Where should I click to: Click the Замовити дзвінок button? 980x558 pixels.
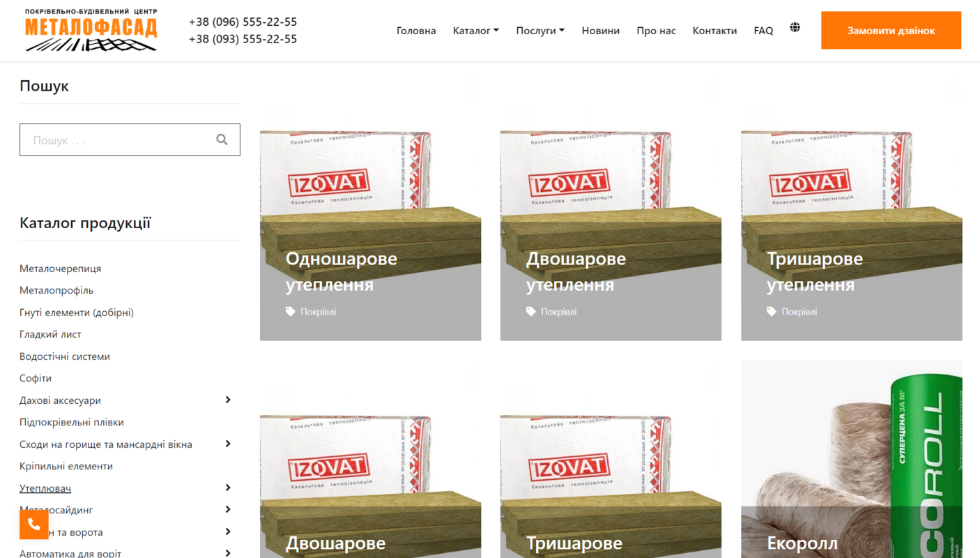891,31
